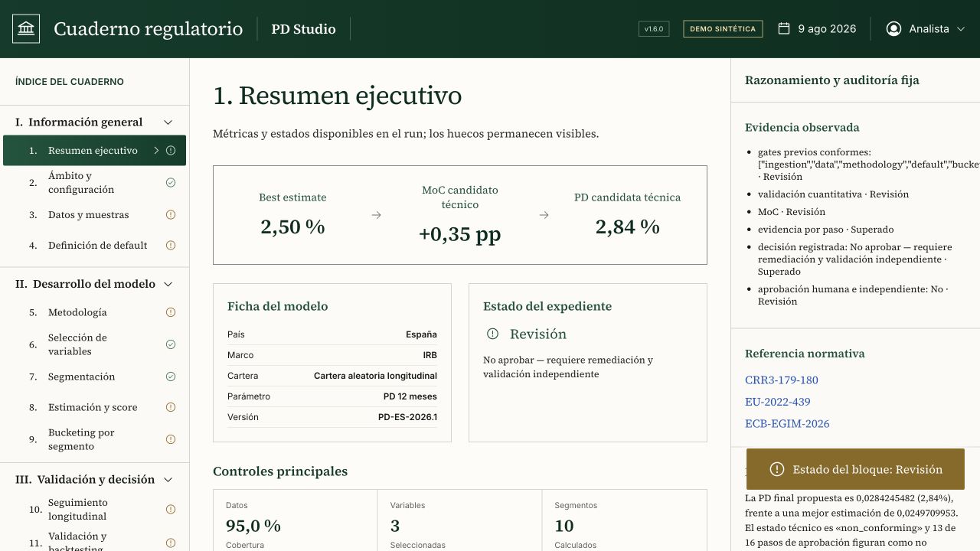Image resolution: width=980 pixels, height=551 pixels.
Task: Click the País value España
Action: pos(421,334)
